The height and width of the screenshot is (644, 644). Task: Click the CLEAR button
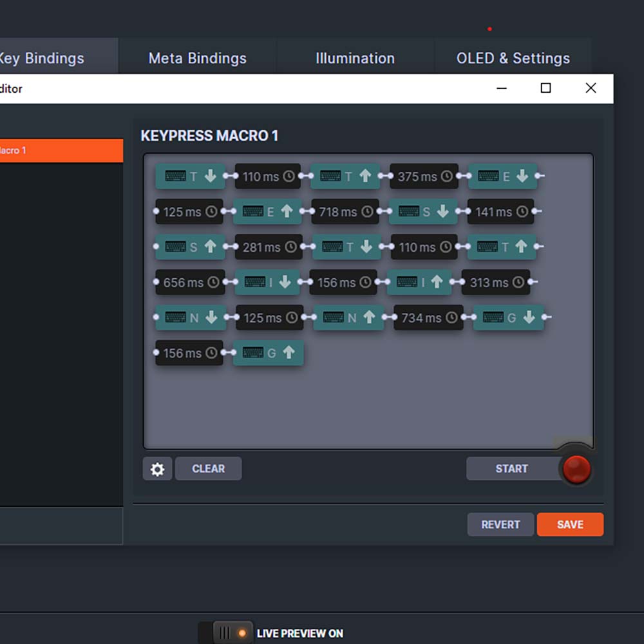coord(208,469)
